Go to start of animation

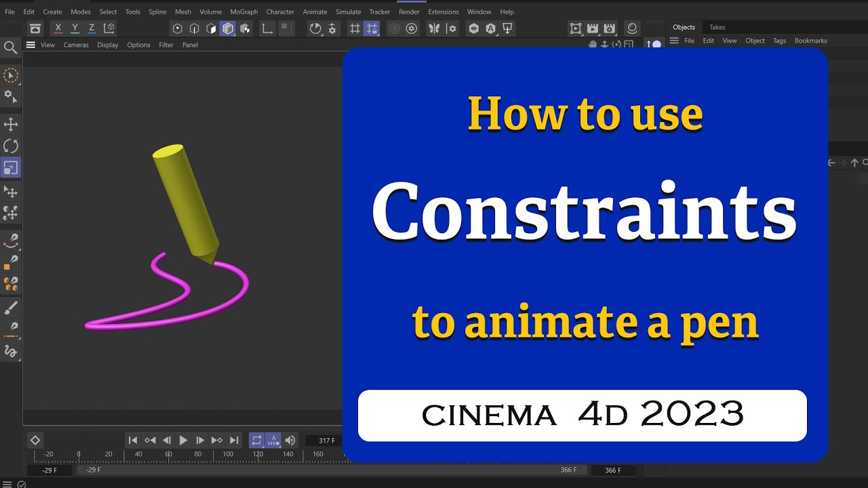133,440
